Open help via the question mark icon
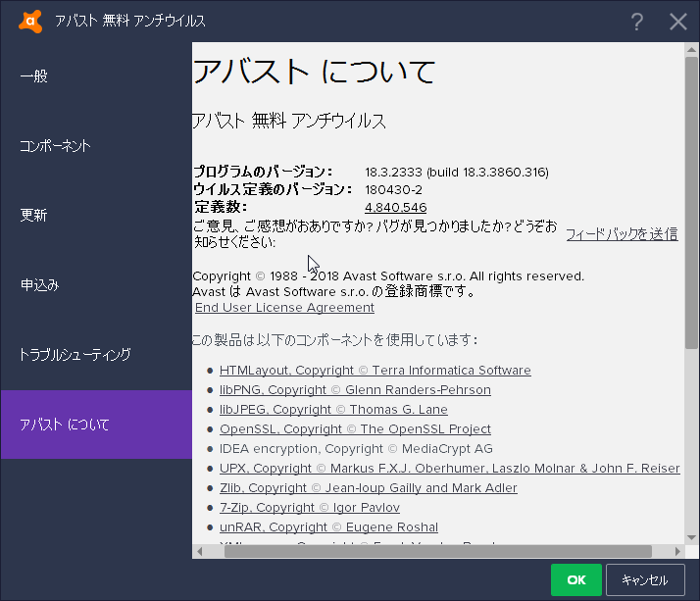The width and height of the screenshot is (700, 601). click(637, 22)
